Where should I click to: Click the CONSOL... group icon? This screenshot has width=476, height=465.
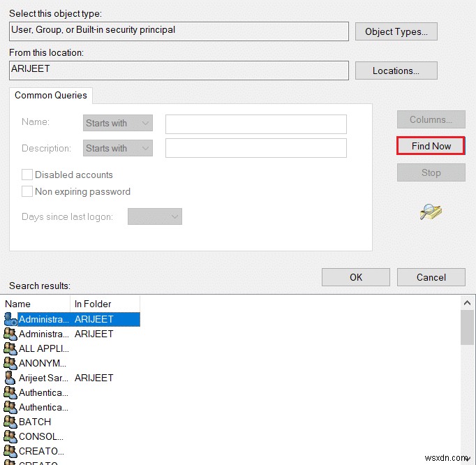pyautogui.click(x=10, y=436)
